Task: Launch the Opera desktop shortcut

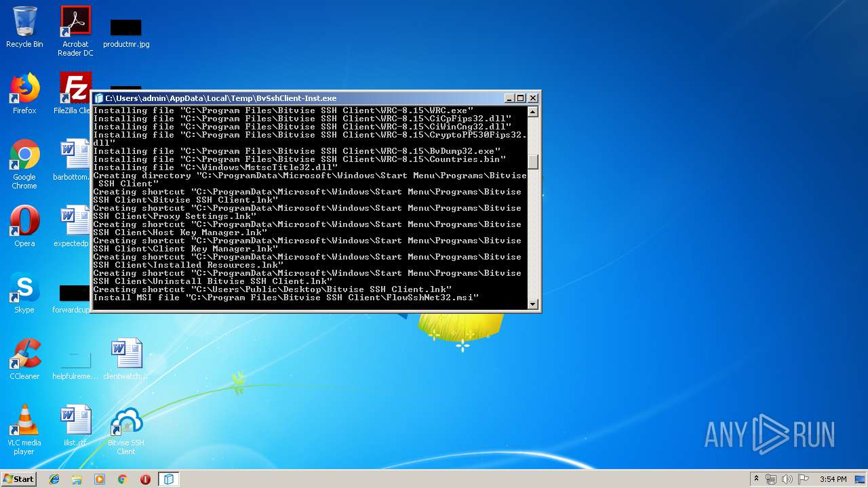Action: pos(24,226)
